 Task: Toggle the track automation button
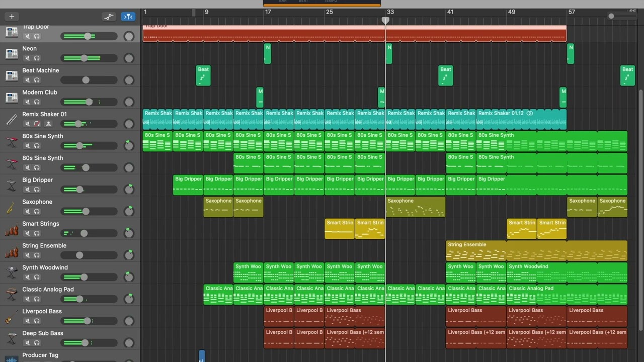(x=109, y=17)
